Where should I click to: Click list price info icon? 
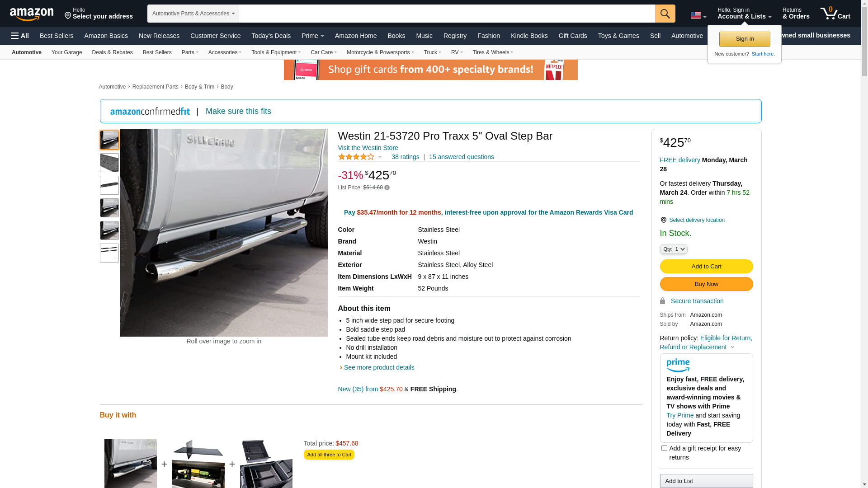click(x=387, y=188)
